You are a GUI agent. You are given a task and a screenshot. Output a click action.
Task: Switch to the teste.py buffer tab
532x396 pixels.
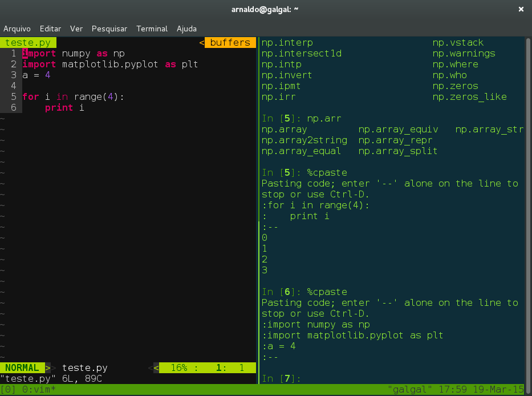tap(28, 42)
